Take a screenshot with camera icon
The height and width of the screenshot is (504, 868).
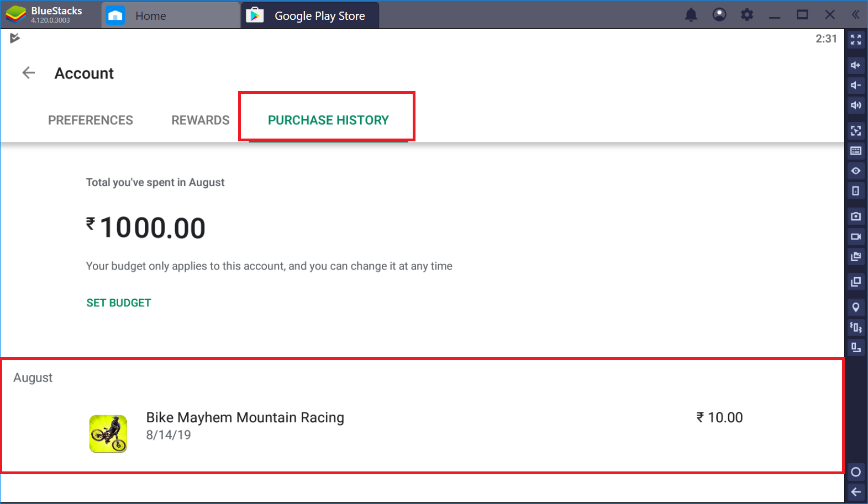point(856,216)
